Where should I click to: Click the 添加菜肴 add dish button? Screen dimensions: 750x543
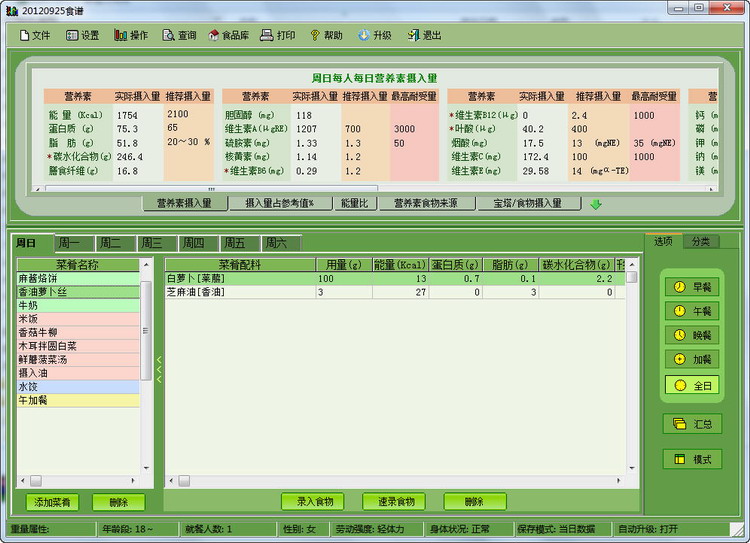52,502
